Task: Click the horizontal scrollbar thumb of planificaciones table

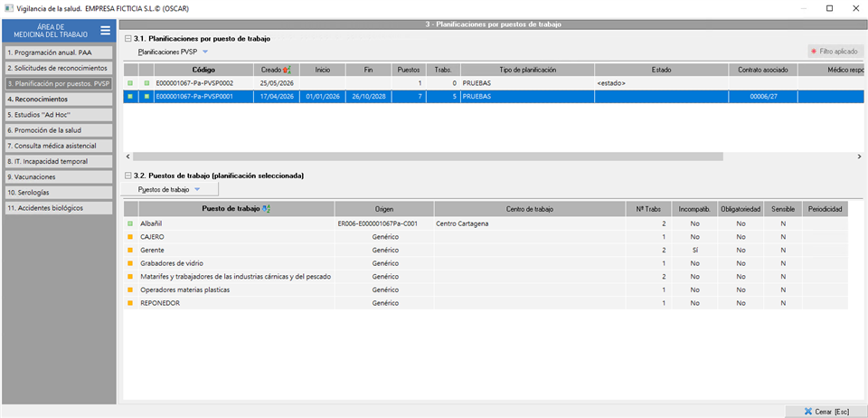Action: pyautogui.click(x=428, y=157)
